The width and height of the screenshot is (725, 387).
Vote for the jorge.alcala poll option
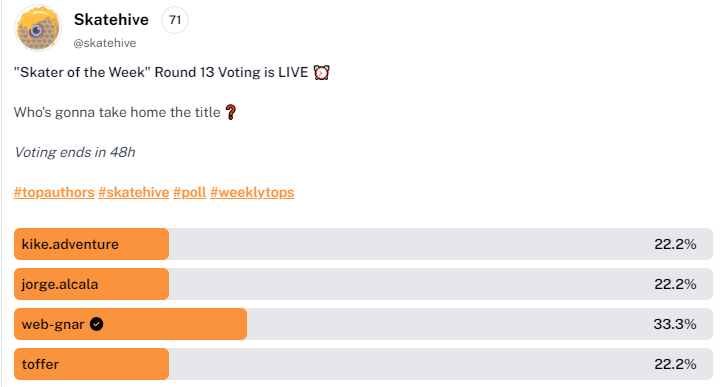click(x=363, y=284)
